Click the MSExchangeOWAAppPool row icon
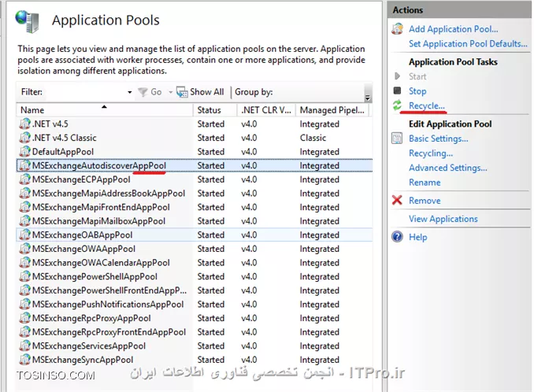The width and height of the screenshot is (534, 392). tap(24, 249)
